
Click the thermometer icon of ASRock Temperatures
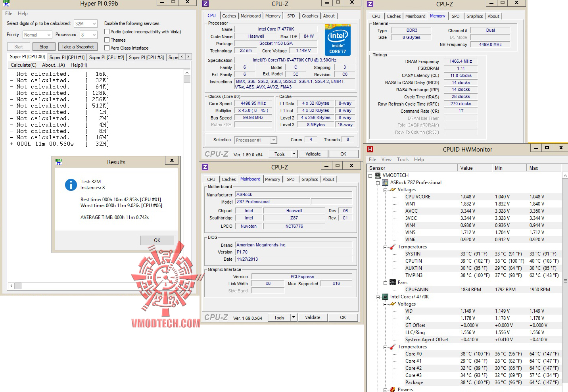(x=393, y=247)
